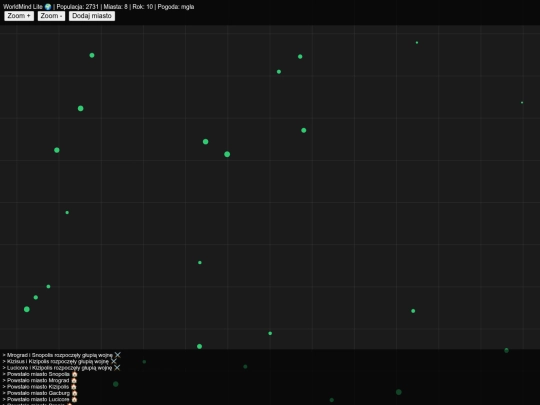This screenshot has width=540, height=405.
Task: Click the crossed swords icon on Kizisus-Kizipolis war line
Action: 114,361
